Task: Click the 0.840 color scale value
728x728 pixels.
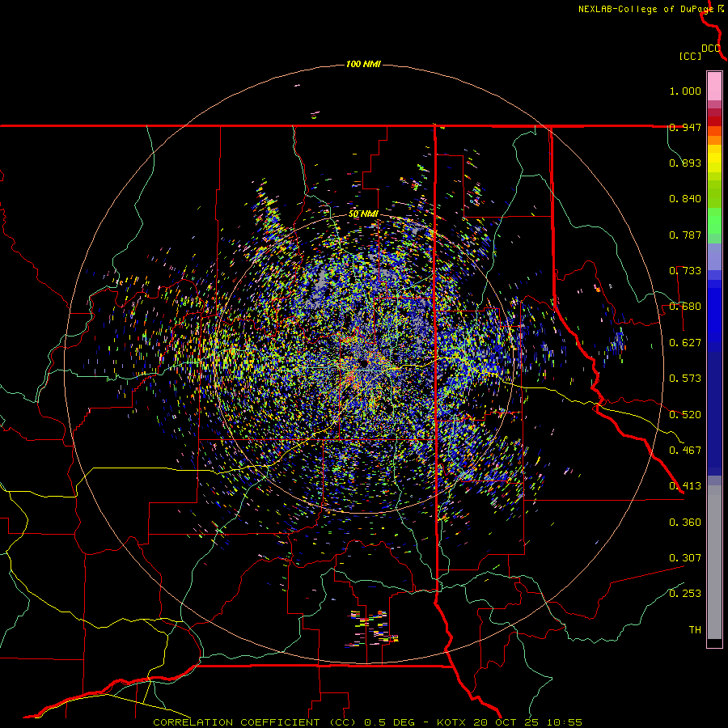Action: (x=685, y=199)
